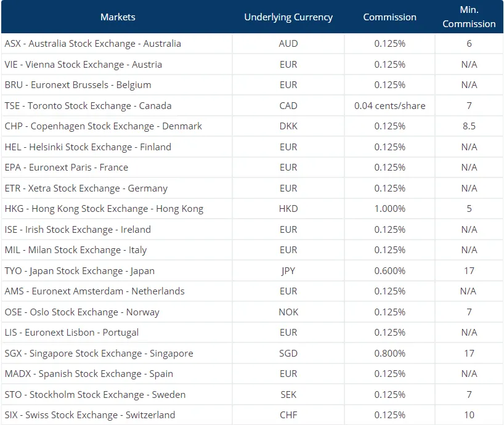The height and width of the screenshot is (425, 504).
Task: Click the 8.5 minimum commission value
Action: (x=469, y=126)
